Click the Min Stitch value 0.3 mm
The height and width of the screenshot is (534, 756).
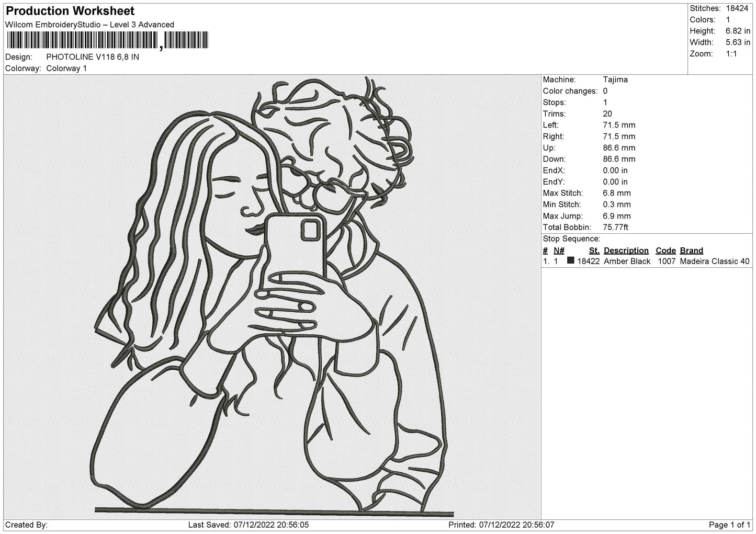click(x=617, y=205)
